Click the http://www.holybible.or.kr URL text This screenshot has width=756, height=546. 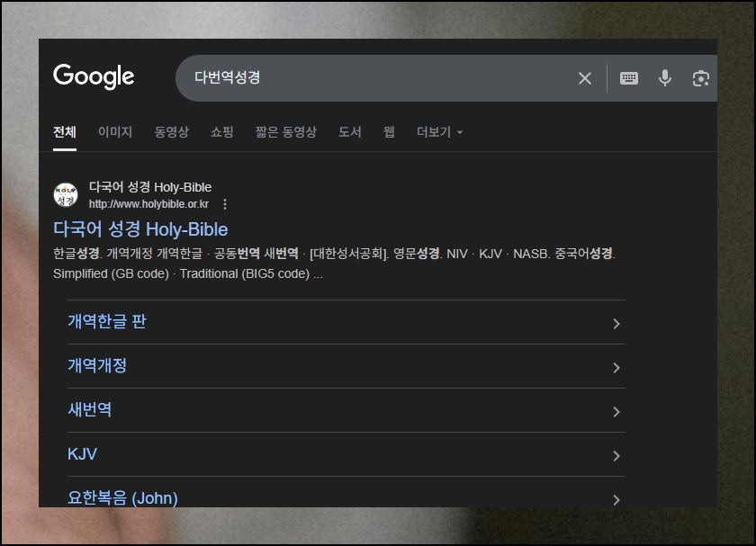coord(148,204)
